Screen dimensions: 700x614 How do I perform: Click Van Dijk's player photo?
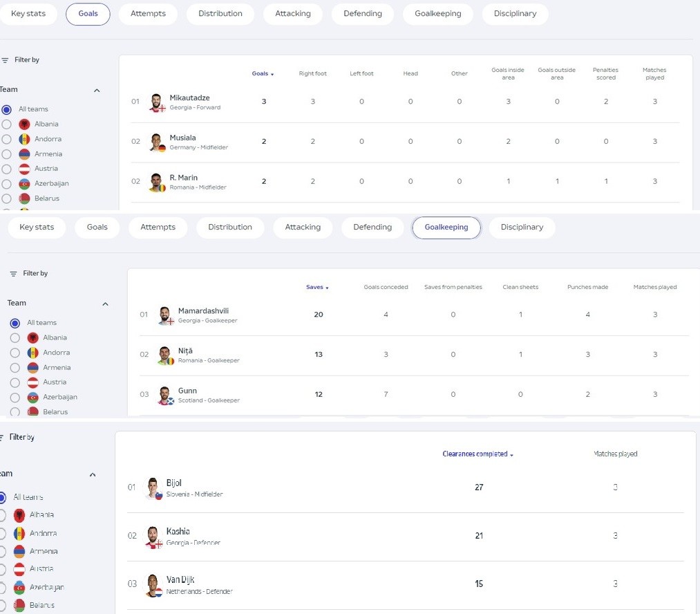[x=153, y=584]
